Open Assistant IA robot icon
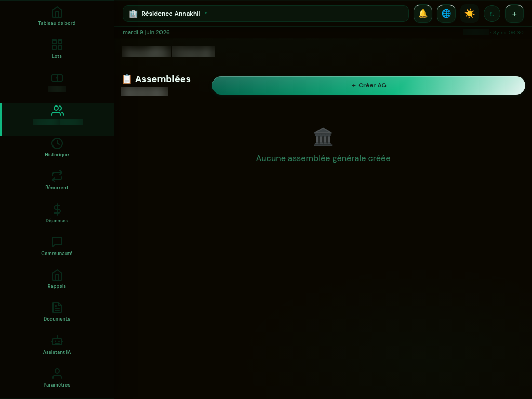 coord(57,341)
